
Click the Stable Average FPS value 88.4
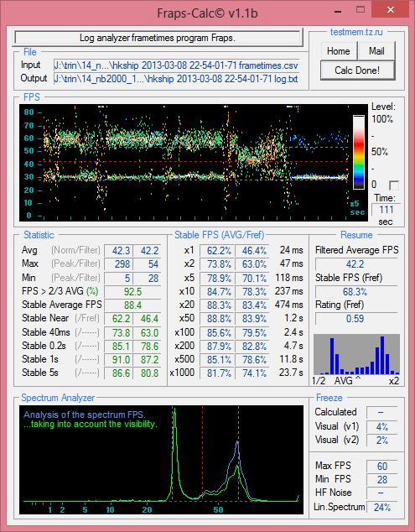click(x=132, y=305)
